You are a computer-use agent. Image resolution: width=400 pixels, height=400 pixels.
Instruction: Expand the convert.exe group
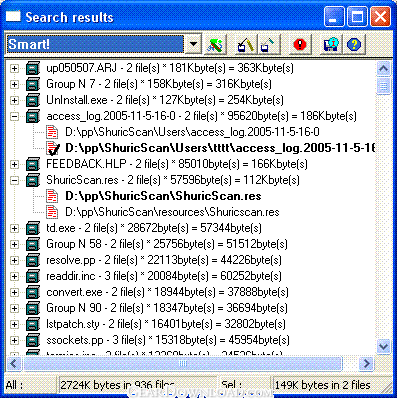14,292
